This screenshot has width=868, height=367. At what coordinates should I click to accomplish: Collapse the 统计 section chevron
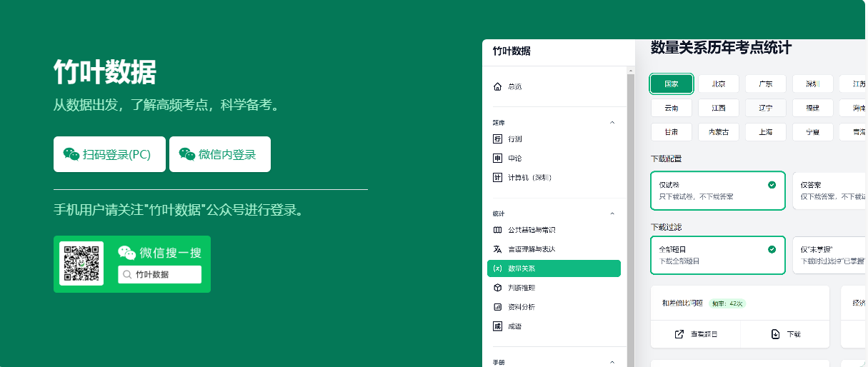click(612, 213)
